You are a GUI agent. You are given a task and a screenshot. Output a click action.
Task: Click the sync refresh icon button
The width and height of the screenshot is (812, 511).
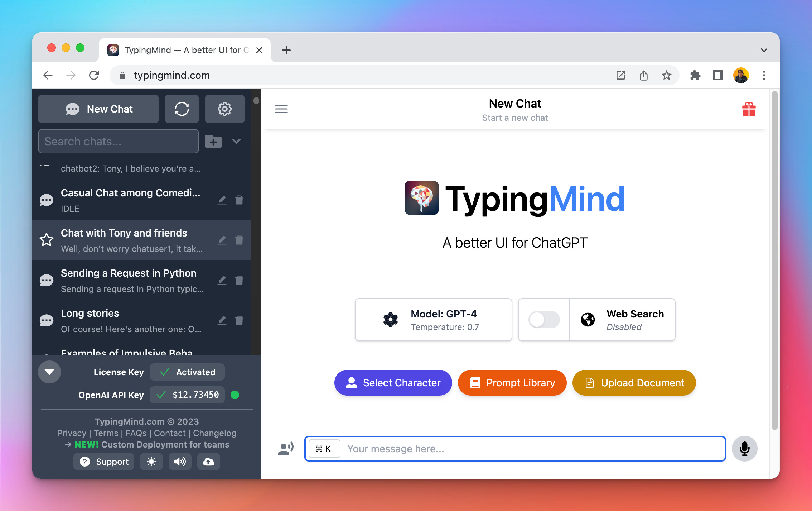pyautogui.click(x=182, y=109)
